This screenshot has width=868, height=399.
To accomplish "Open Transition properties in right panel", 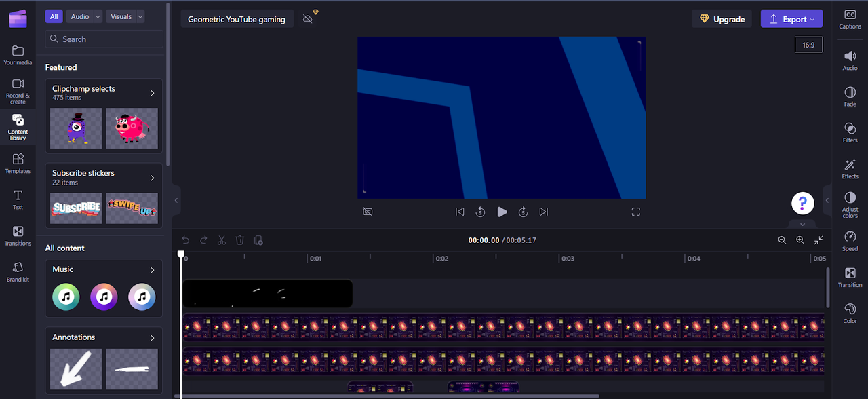I will tap(850, 277).
